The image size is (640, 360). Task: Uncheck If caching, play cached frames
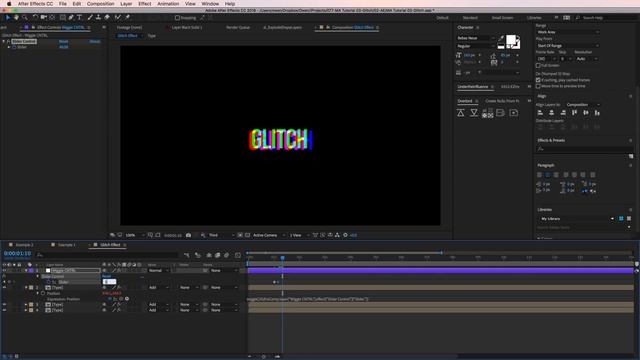pos(538,80)
